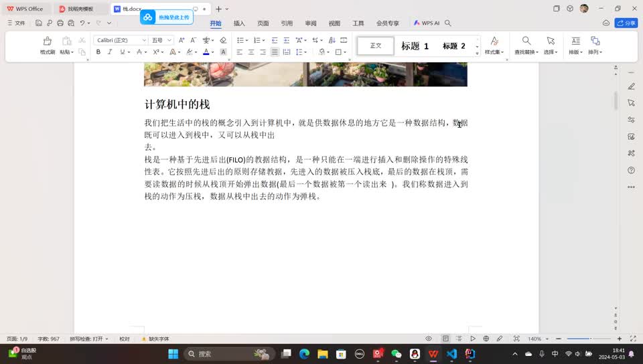
Task: Click the Print icon in quick access toolbar
Action: (60, 23)
